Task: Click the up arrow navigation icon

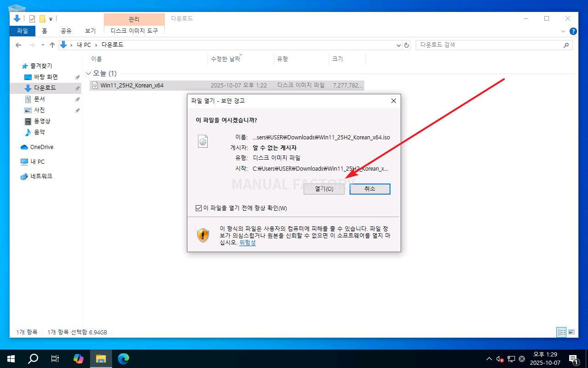Action: click(x=52, y=45)
